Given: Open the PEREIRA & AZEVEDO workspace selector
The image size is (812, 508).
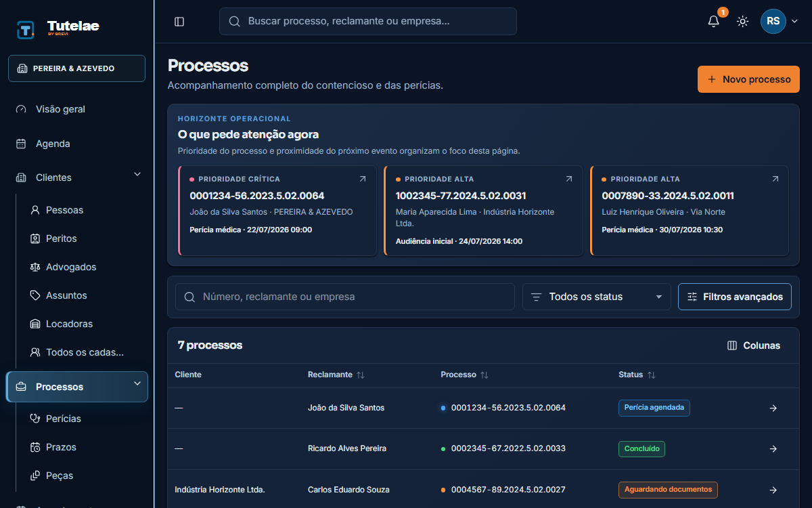Looking at the screenshot, I should click(x=76, y=68).
